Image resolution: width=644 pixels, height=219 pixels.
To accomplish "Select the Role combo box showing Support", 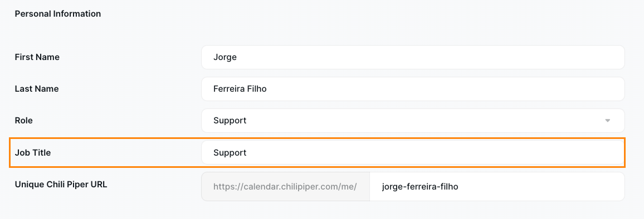I will [413, 121].
